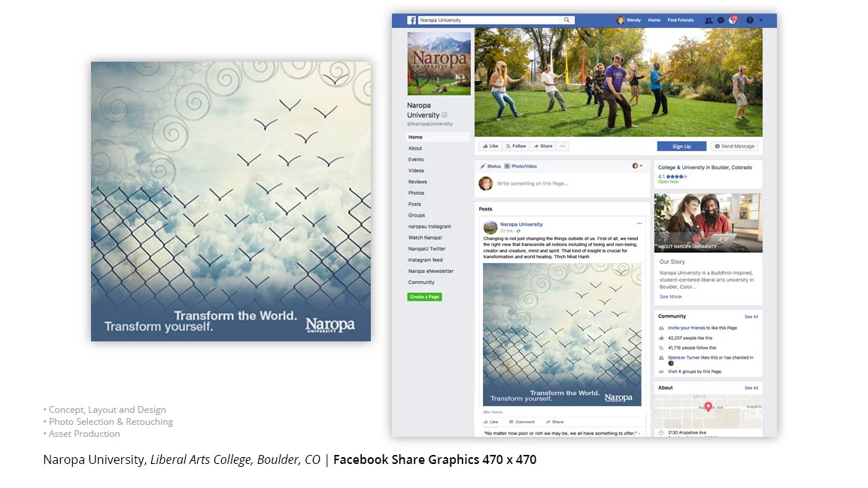Open the Messenger icon in top bar
This screenshot has width=868, height=488.
(721, 20)
